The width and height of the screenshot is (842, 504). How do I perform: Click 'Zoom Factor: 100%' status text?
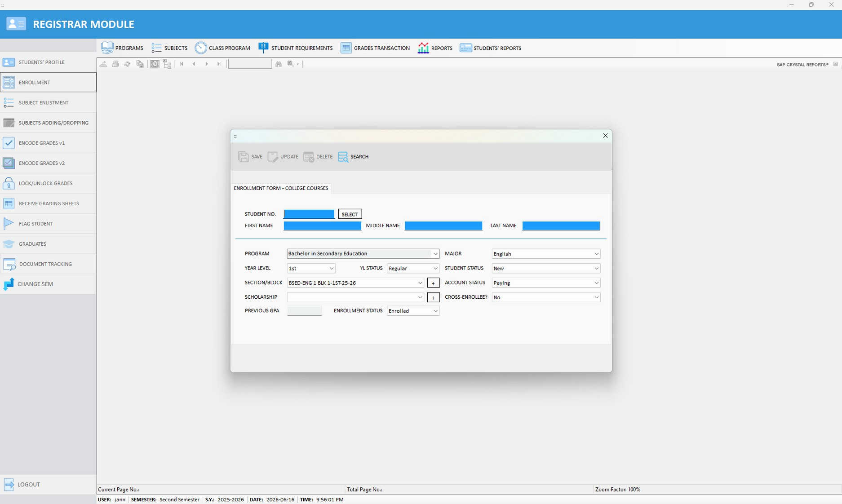coord(618,490)
